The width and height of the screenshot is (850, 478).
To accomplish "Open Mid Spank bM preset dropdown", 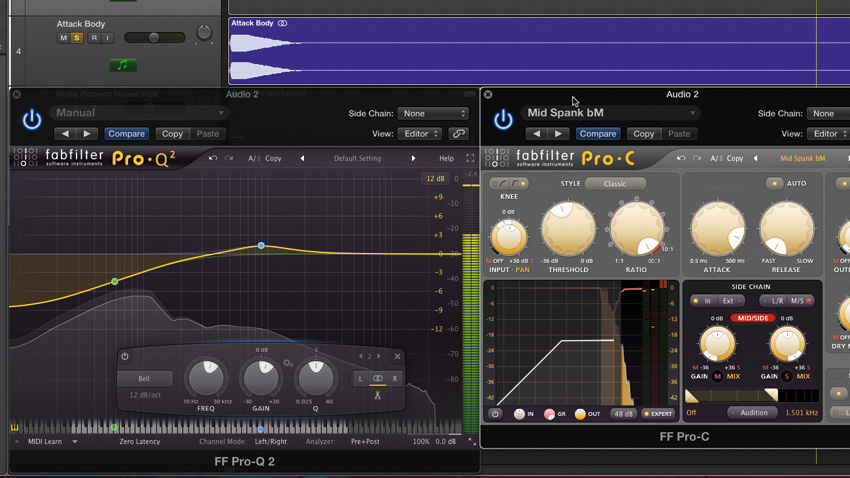I will tap(610, 113).
